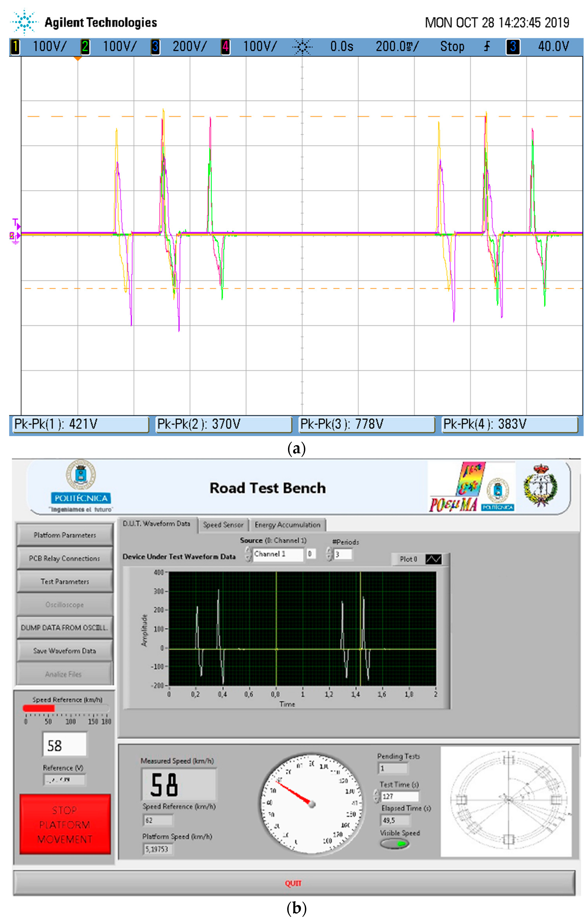The image size is (588, 922).
Task: Click the Elapsed Time value 49,5
Action: tap(396, 820)
